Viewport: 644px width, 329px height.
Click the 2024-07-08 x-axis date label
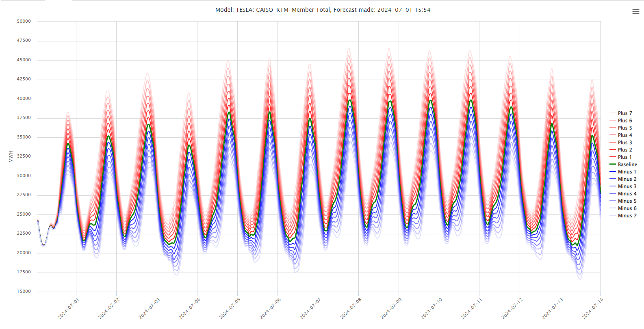pos(351,308)
